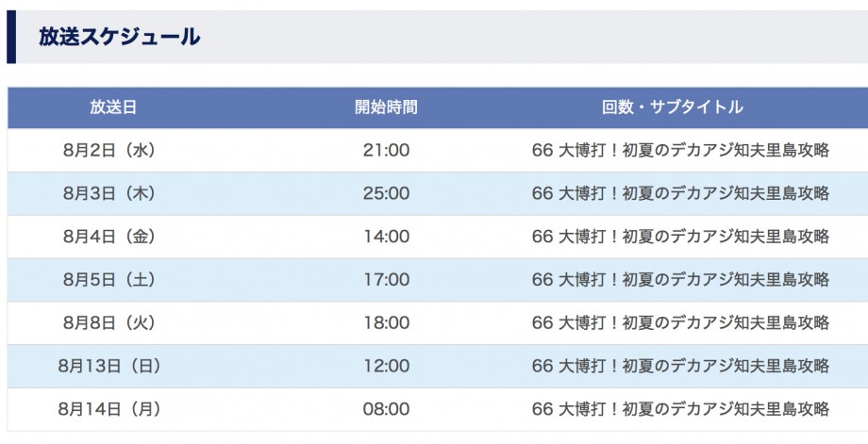Select the 8月5日（土） date cell
This screenshot has width=868, height=444.
click(x=109, y=279)
